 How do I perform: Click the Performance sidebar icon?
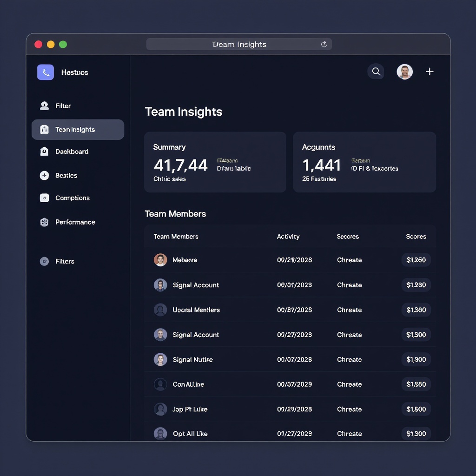coord(44,222)
